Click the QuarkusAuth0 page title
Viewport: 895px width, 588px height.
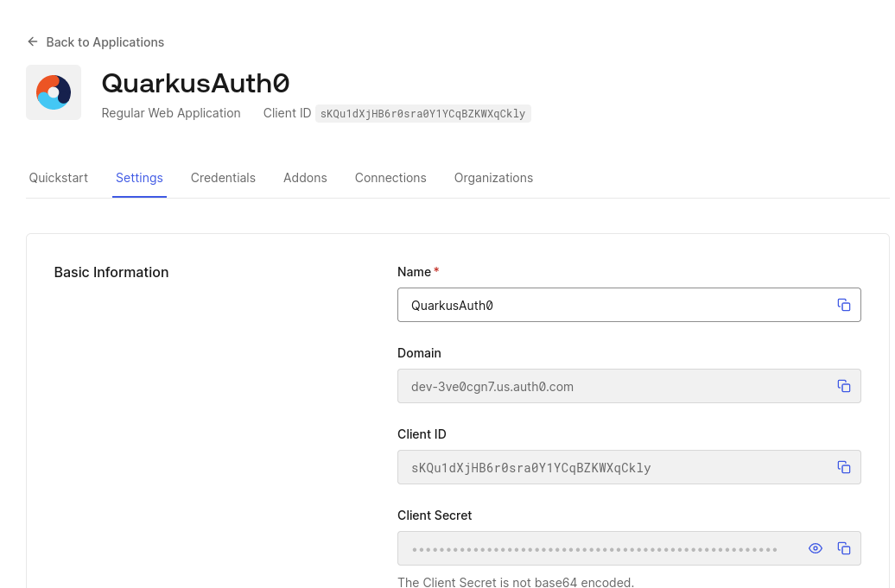(x=195, y=83)
